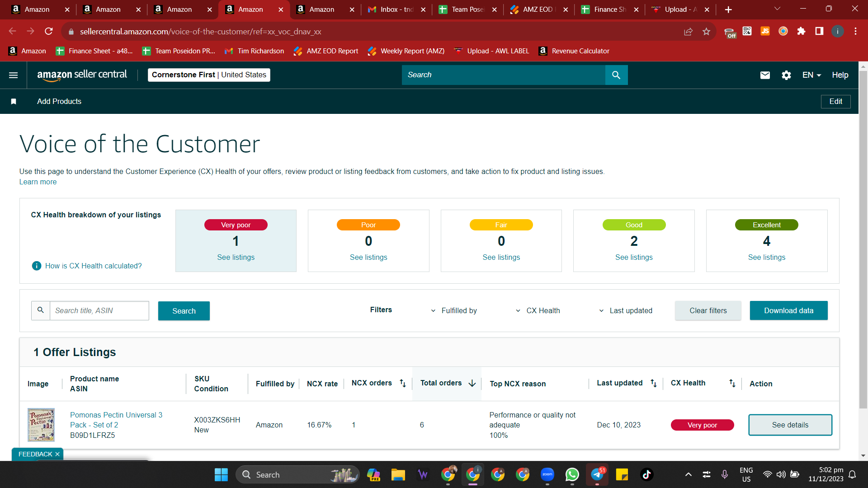Expand the CX Health filter dropdown
This screenshot has height=488, width=868.
(x=538, y=311)
